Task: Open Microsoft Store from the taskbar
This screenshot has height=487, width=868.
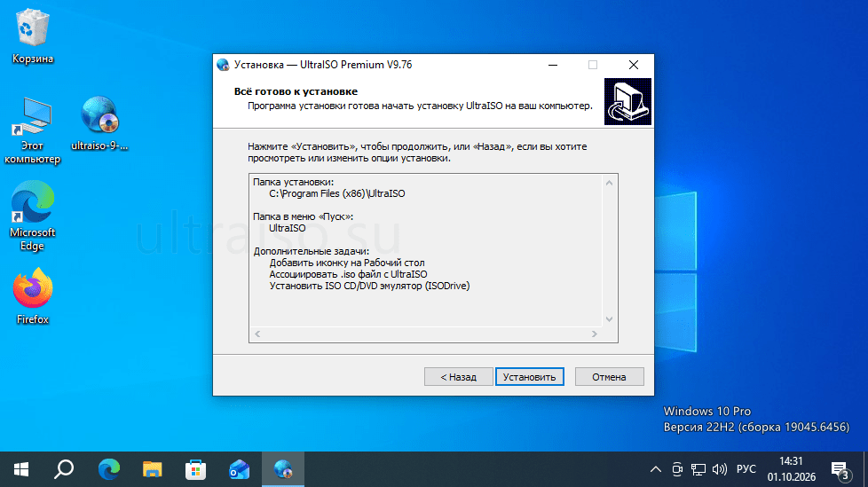Action: (x=195, y=469)
